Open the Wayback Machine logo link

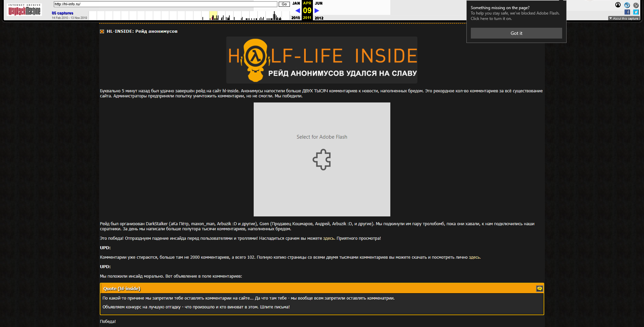click(x=24, y=10)
